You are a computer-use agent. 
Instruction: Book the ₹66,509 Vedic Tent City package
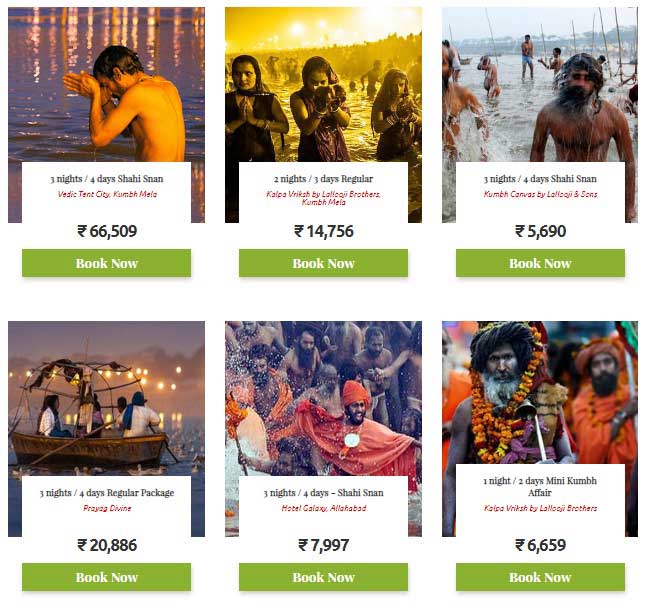pos(107,263)
